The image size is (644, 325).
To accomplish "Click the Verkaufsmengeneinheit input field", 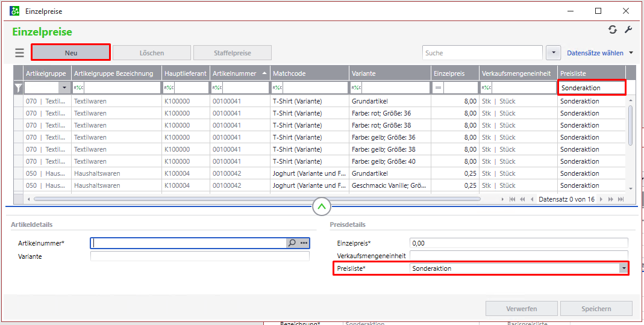I will click(519, 256).
